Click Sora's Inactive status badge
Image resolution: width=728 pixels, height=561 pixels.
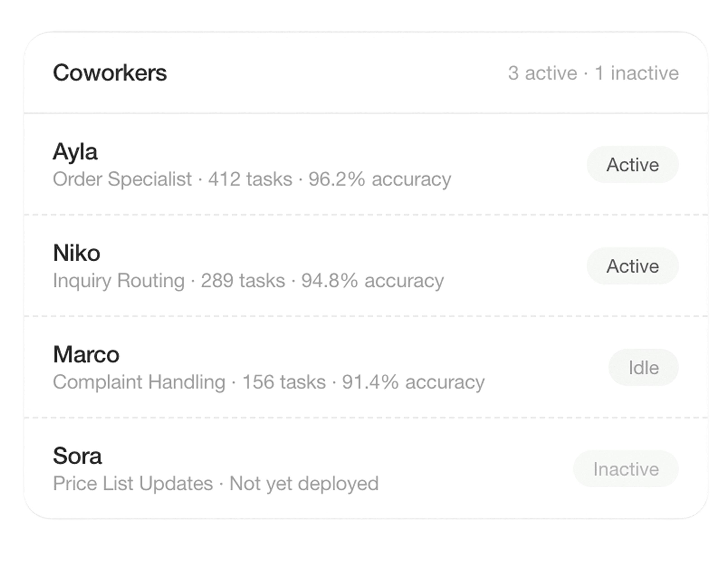point(626,469)
